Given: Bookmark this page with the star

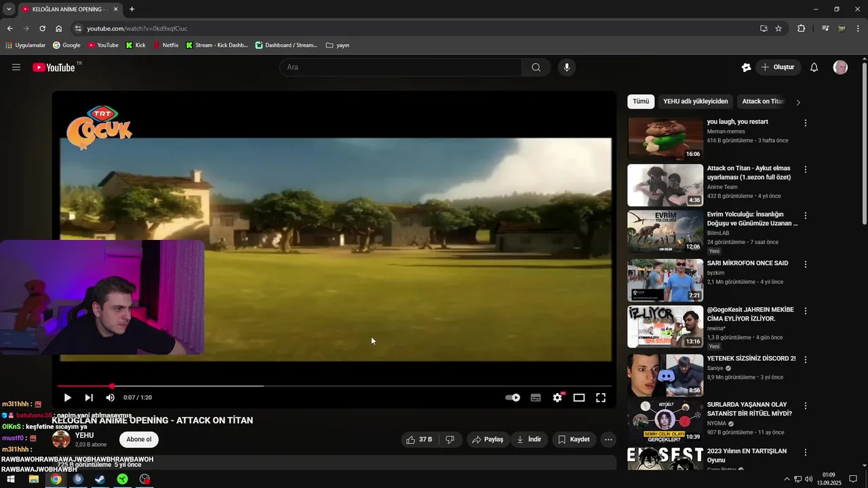Looking at the screenshot, I should click(x=778, y=28).
